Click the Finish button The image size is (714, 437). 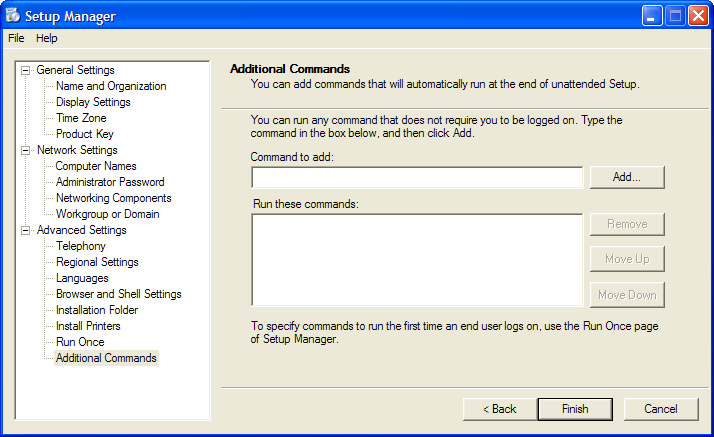coord(575,409)
